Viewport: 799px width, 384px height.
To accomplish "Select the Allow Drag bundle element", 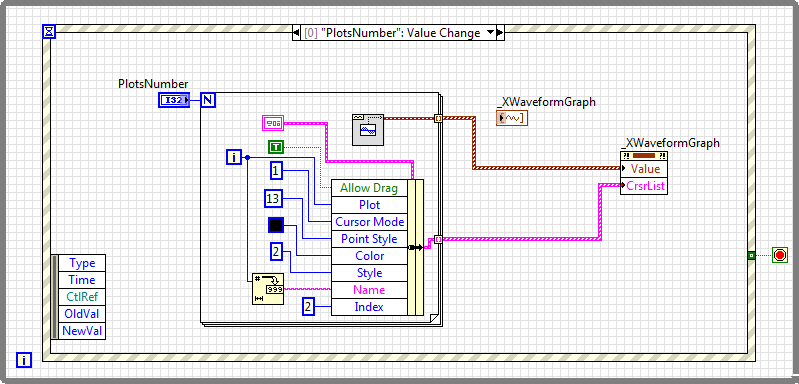I will click(x=369, y=188).
